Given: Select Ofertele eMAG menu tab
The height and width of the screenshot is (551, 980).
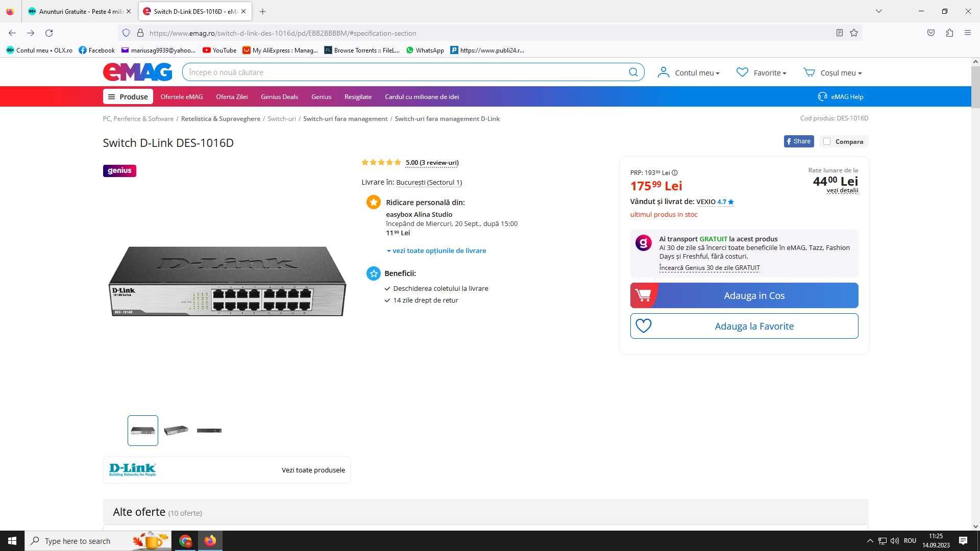Looking at the screenshot, I should [182, 96].
